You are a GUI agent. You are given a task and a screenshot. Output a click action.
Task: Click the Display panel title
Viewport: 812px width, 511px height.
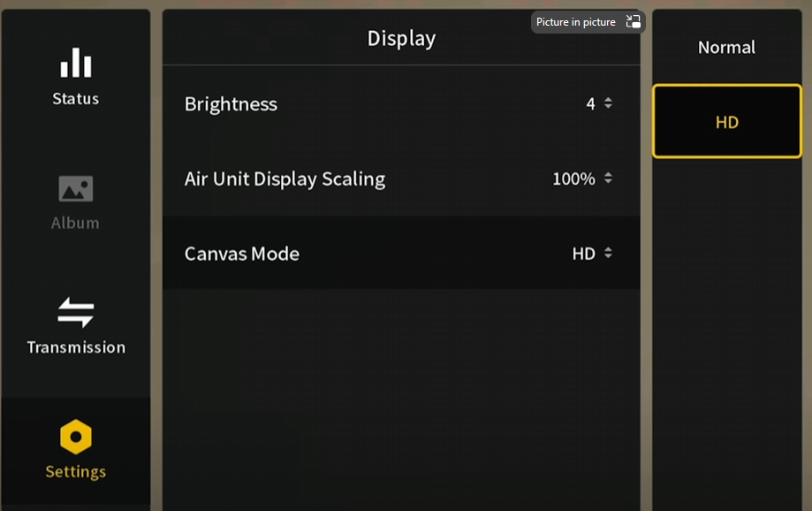coord(401,38)
